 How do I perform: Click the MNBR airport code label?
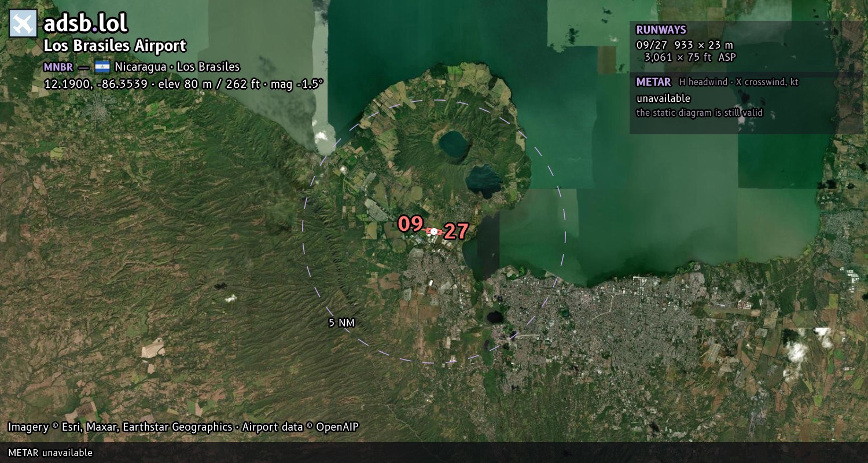(58, 67)
